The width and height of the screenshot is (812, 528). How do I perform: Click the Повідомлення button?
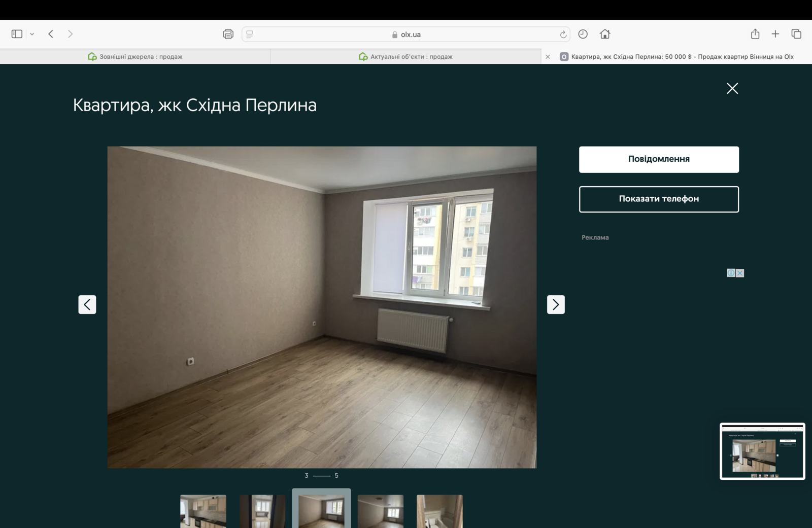[658, 159]
